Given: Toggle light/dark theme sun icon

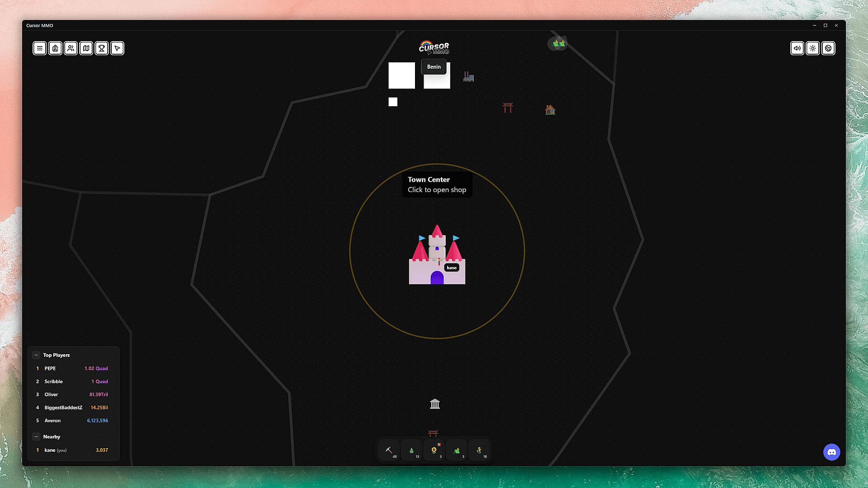Looking at the screenshot, I should 813,48.
